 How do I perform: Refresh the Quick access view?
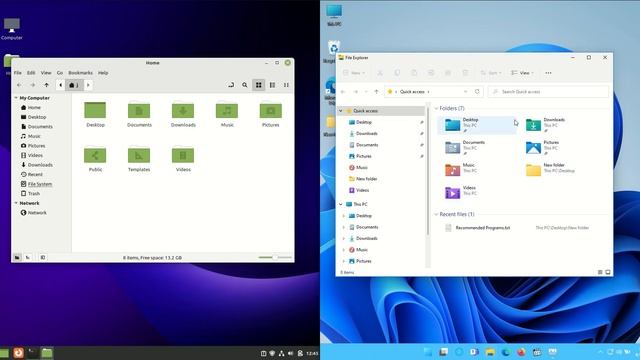click(477, 91)
